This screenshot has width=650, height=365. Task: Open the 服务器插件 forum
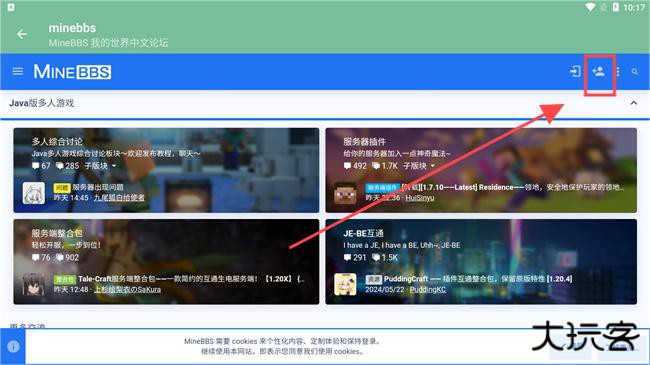364,141
